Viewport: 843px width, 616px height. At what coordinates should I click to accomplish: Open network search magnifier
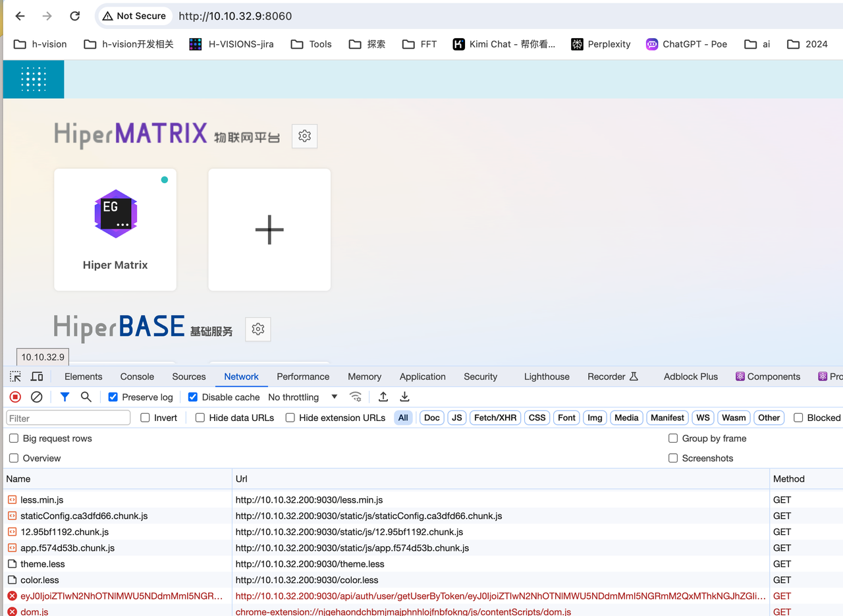click(x=86, y=397)
